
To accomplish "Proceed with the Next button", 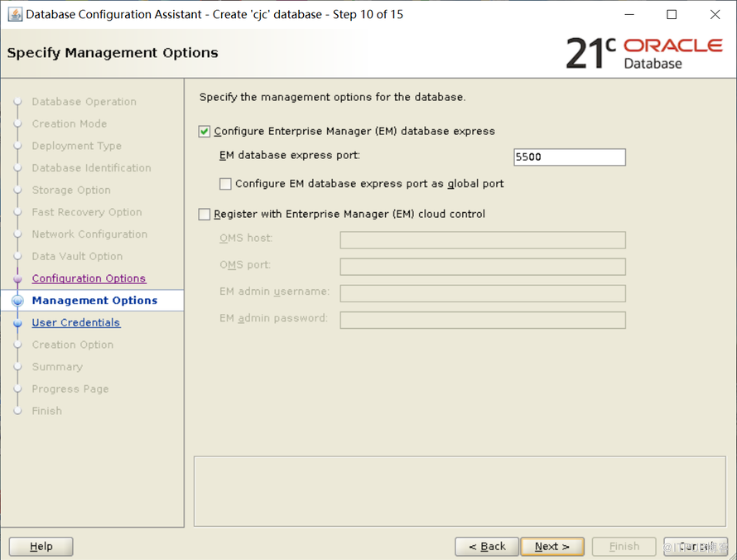I will click(552, 547).
